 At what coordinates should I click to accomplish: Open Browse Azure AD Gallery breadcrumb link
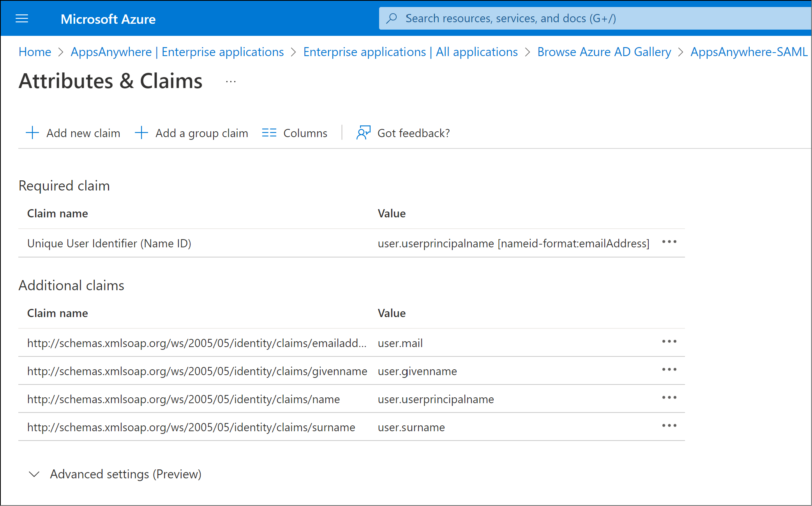click(604, 52)
